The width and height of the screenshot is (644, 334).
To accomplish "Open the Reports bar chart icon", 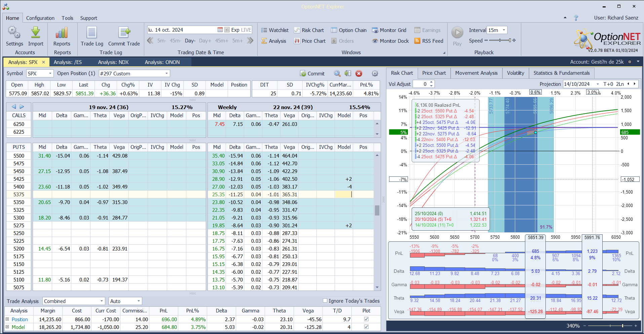I will [62, 33].
